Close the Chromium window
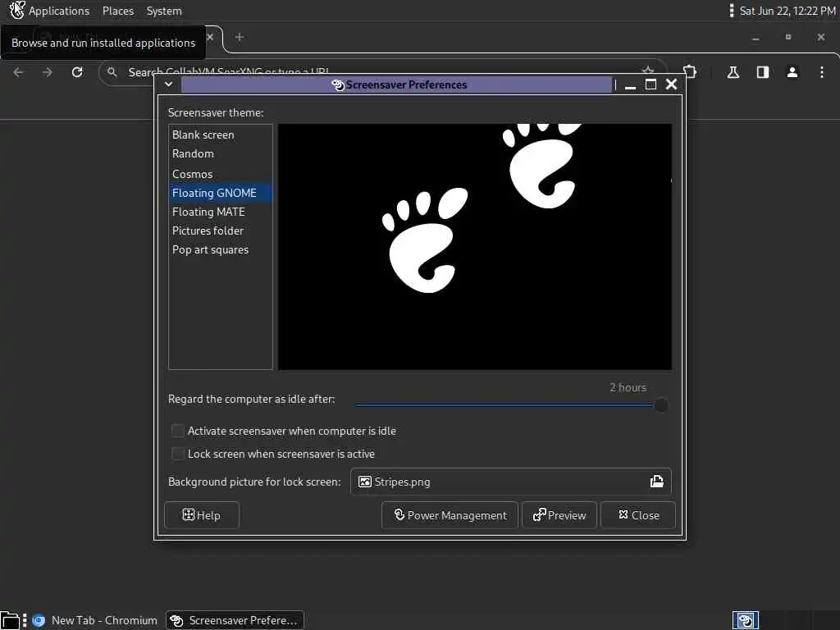 820,37
